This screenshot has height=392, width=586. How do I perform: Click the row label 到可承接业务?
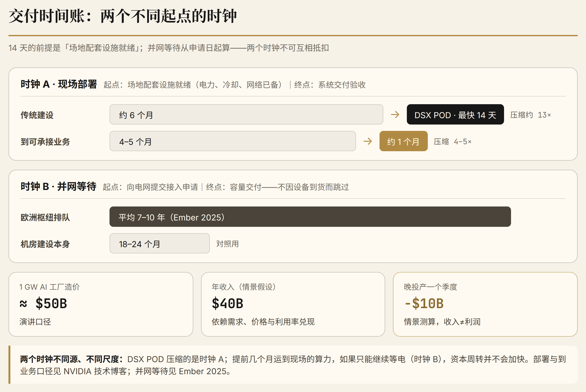click(45, 142)
